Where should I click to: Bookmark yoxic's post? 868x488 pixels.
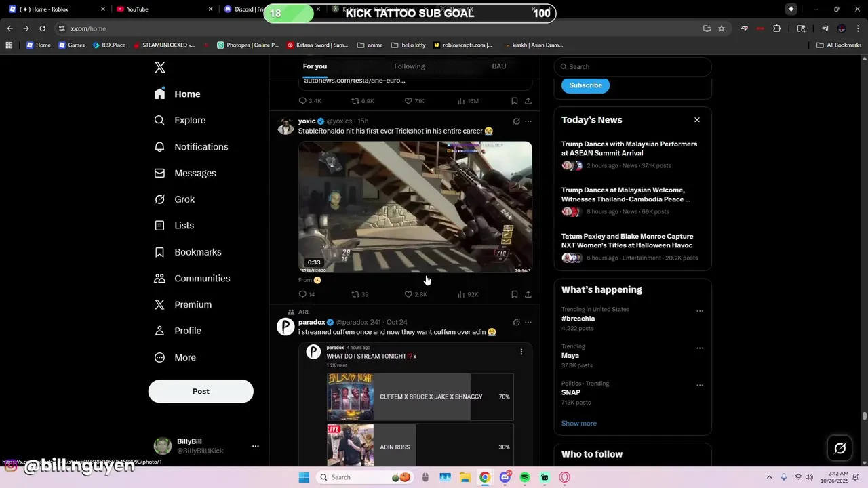click(515, 294)
